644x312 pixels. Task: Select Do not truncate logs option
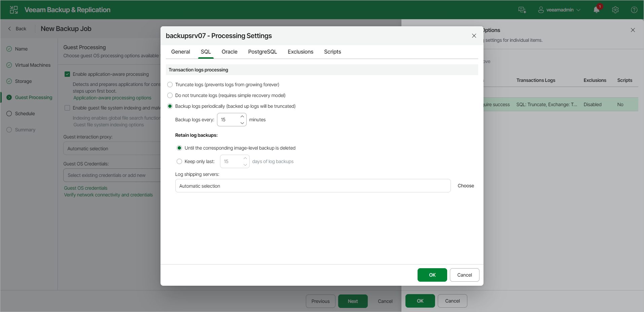click(170, 95)
